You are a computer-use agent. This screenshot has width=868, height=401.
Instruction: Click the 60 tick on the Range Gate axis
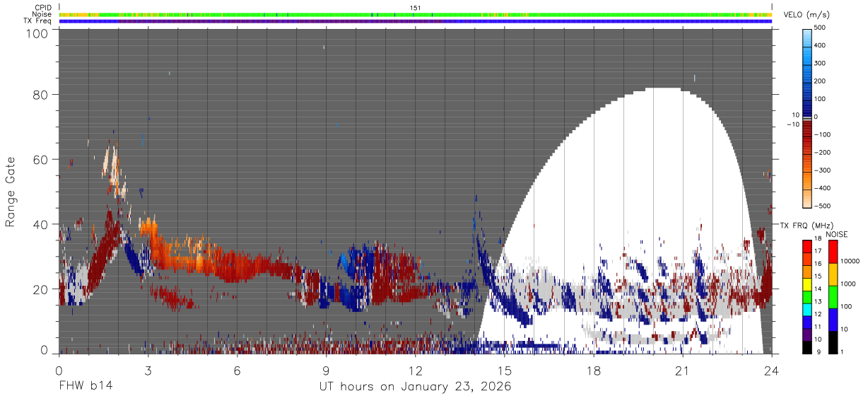point(41,159)
